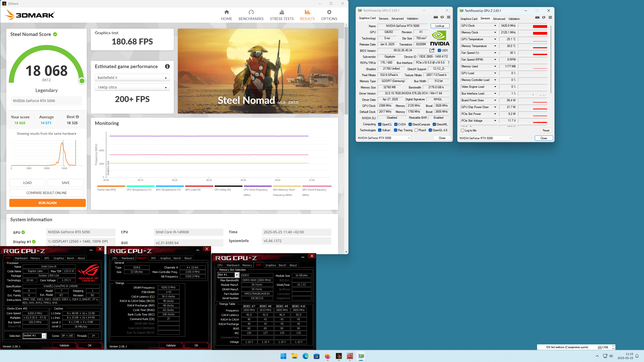The image size is (644, 362).
Task: Click NVIDIA logo in GPU-Z Graphics Card tab
Action: pyautogui.click(x=440, y=38)
